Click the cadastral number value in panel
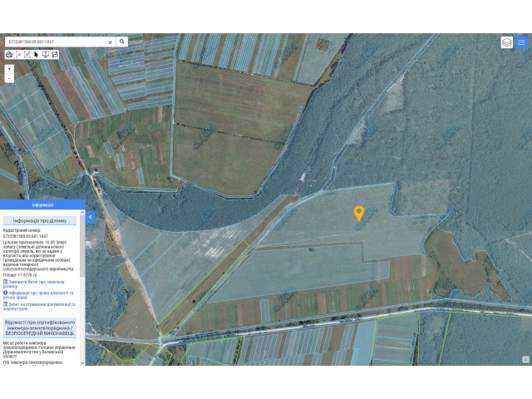 tap(26, 236)
